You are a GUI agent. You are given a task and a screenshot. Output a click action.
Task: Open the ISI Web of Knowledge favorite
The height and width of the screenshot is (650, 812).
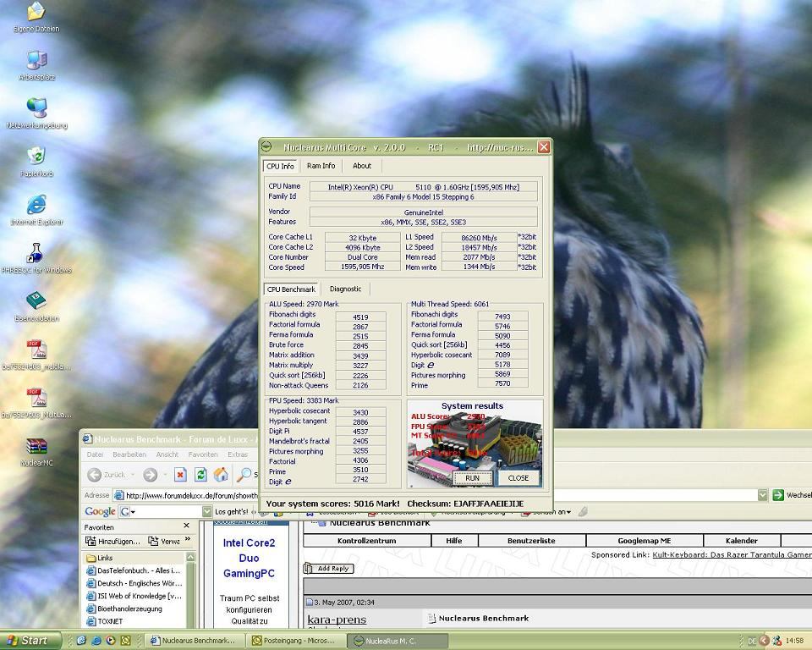(134, 596)
